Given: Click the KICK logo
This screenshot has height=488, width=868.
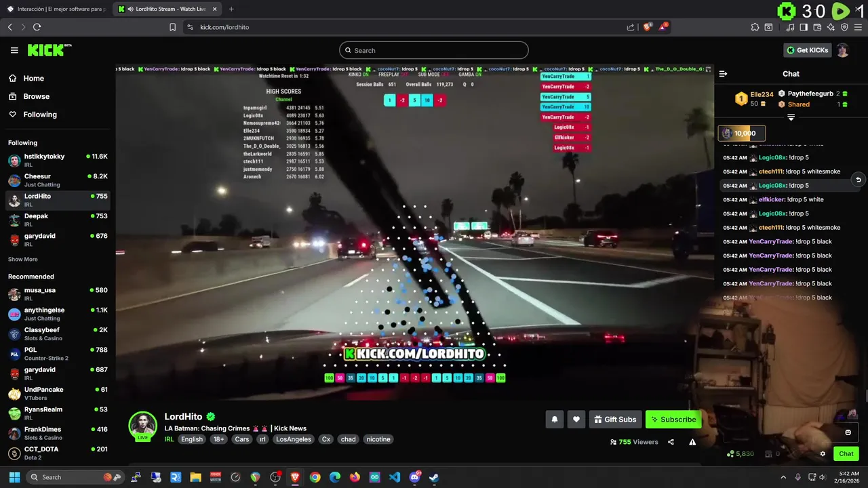Looking at the screenshot, I should (49, 50).
